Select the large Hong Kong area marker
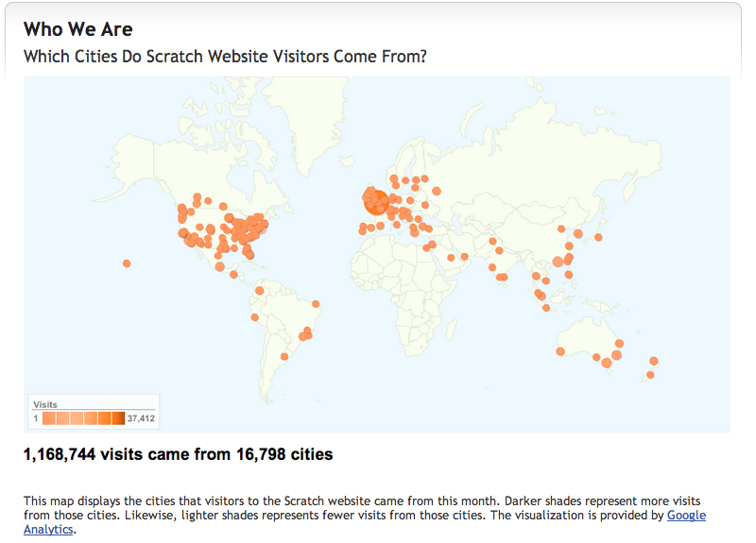Screen dimensions: 756x543 pos(558,262)
